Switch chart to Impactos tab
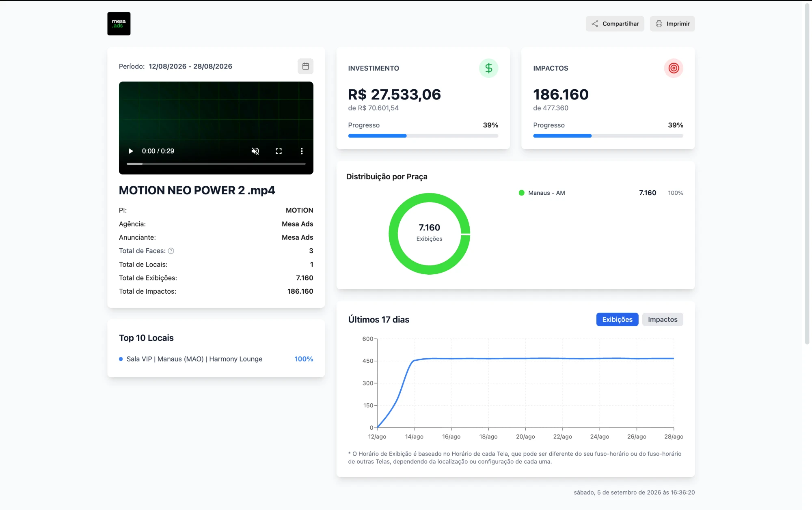812x510 pixels. click(x=663, y=319)
